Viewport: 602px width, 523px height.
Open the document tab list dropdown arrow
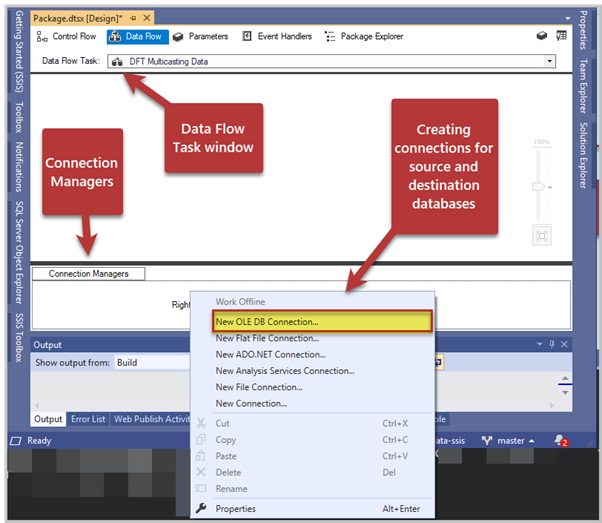coord(567,18)
